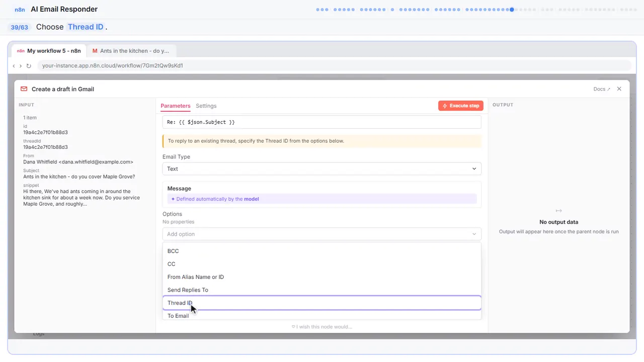Go back with the browser back arrow

(x=14, y=66)
